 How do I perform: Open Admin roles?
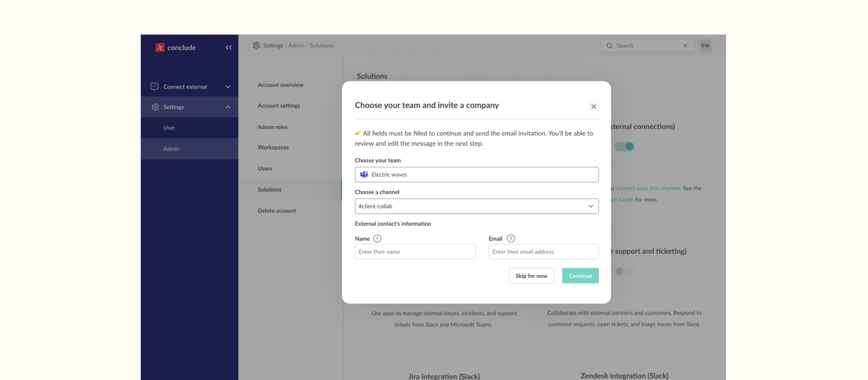pyautogui.click(x=272, y=127)
